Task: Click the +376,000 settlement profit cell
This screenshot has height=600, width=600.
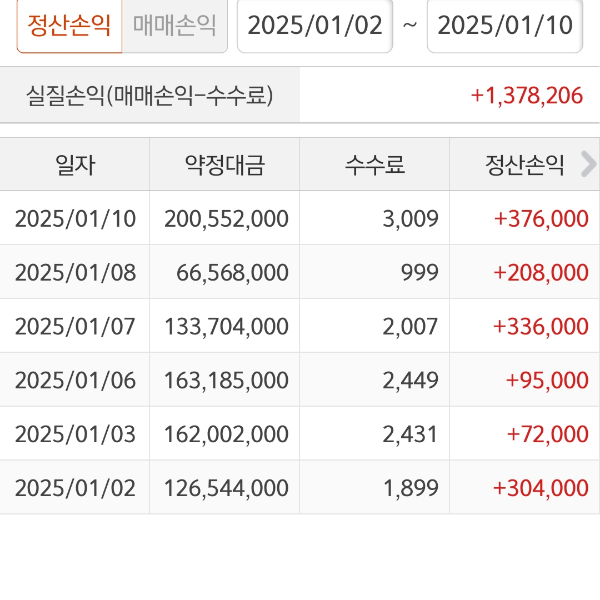Action: pos(541,218)
